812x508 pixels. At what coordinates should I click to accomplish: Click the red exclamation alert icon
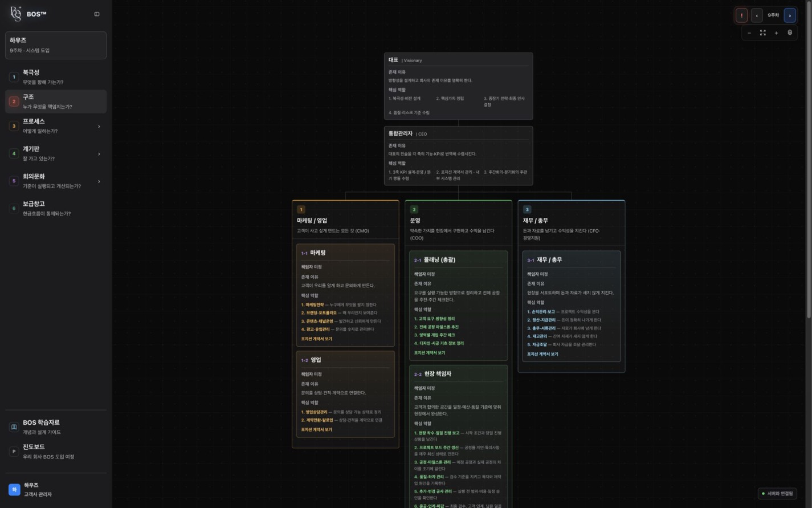741,15
